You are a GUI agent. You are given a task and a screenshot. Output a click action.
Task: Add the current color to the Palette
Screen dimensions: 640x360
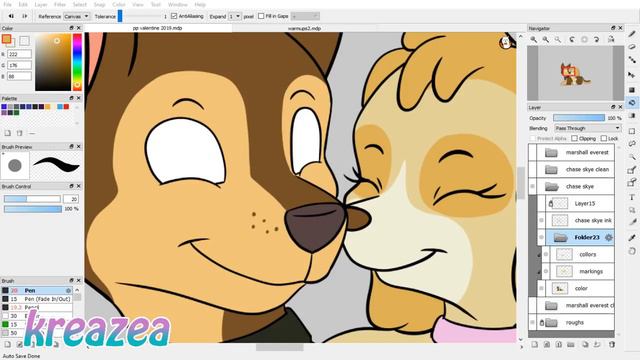[7, 133]
